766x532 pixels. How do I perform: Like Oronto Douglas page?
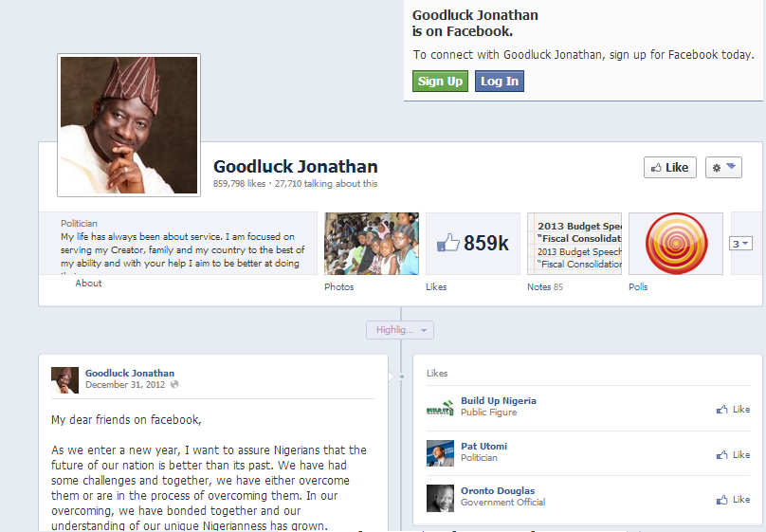click(x=733, y=499)
